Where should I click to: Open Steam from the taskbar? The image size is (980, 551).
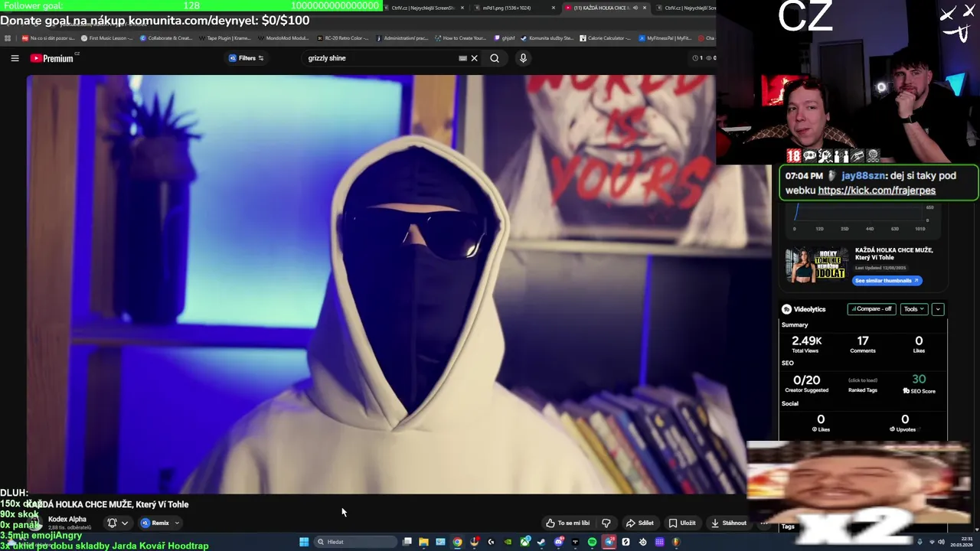[x=541, y=542]
